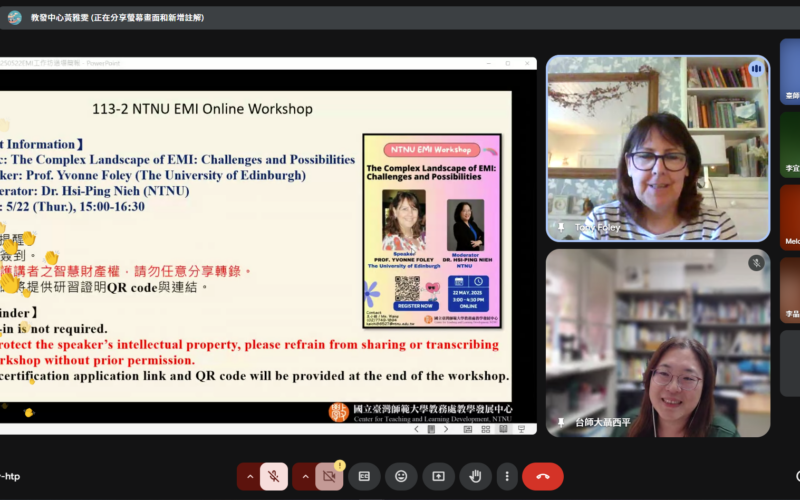Image resolution: width=800 pixels, height=500 pixels.
Task: Click Hsi-Ping Nieh's photo on the poster
Action: coord(465,225)
